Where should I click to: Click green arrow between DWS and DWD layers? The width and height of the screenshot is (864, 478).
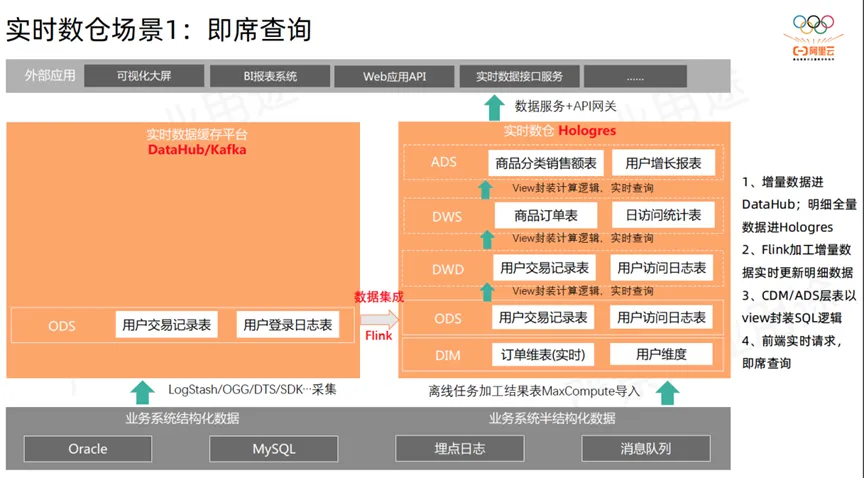487,240
